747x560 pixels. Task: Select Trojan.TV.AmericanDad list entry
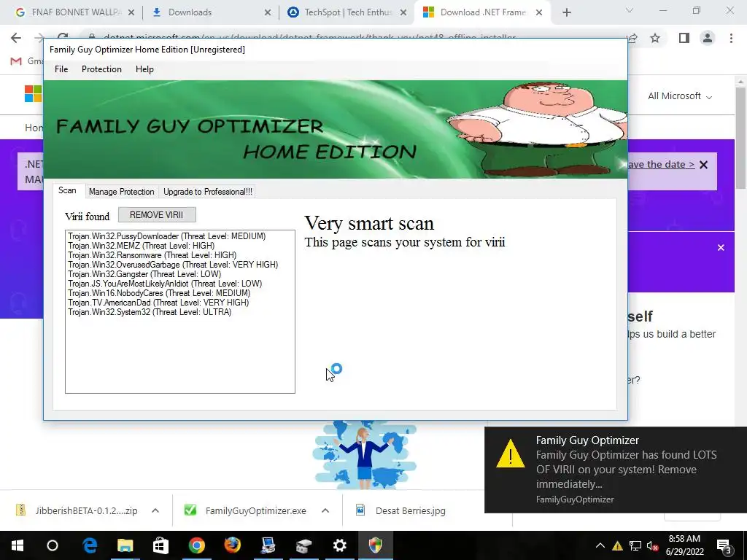(x=158, y=303)
